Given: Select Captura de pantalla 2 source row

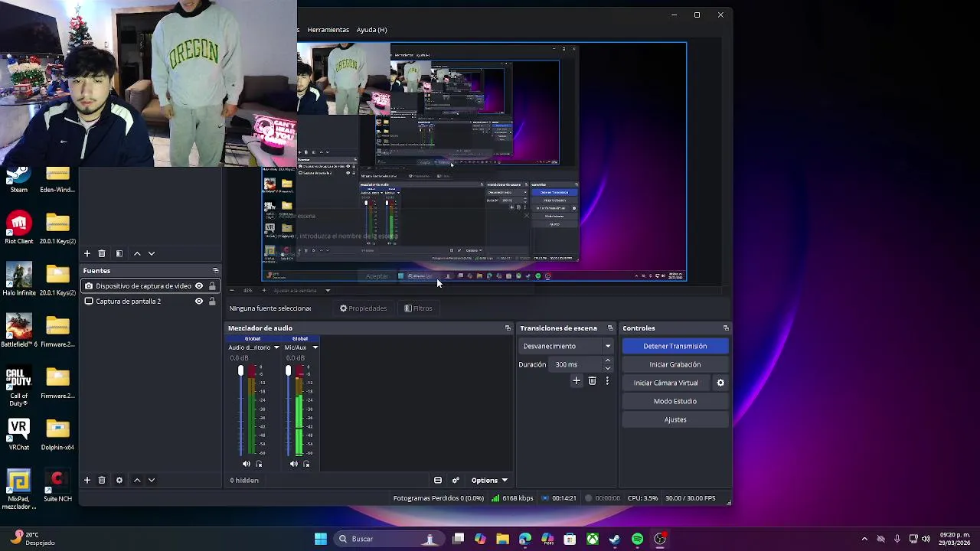Looking at the screenshot, I should (x=150, y=302).
